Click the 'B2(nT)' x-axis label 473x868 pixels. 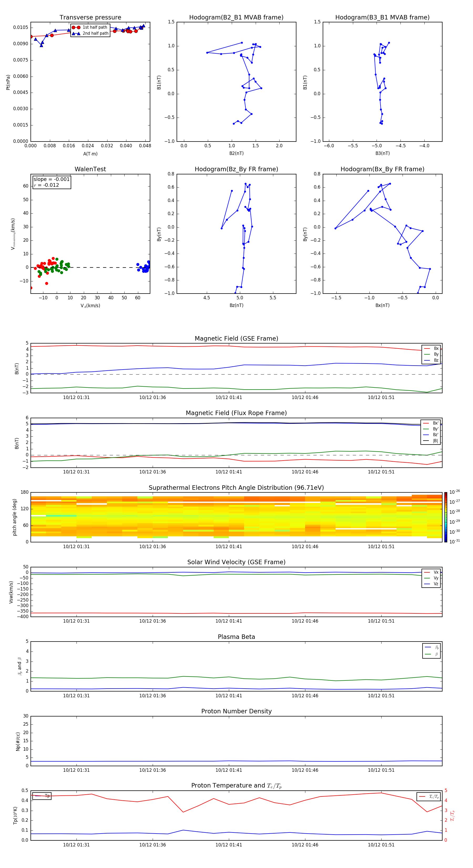point(236,153)
